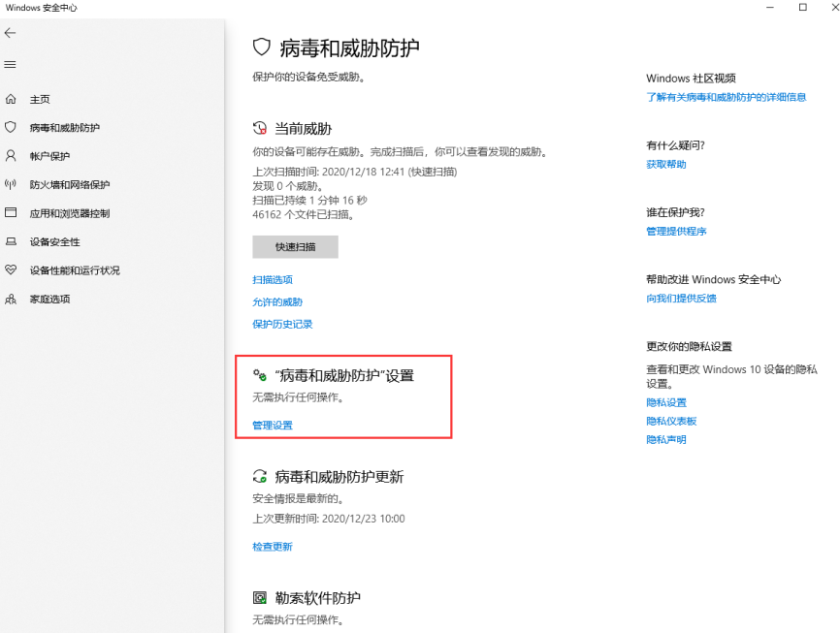This screenshot has height=633, width=840.
Task: Click the text 46162 个文件已扫描。
Action: [x=304, y=215]
